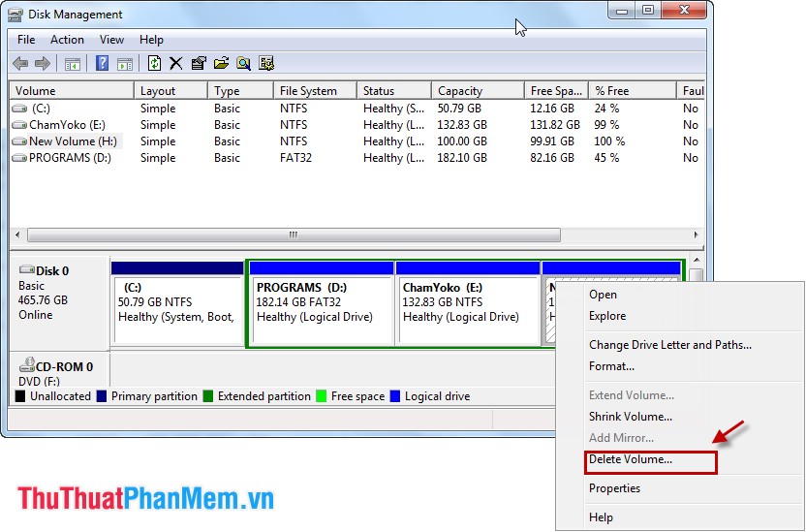Click the CD-ROM 0 disc icon

pos(27,364)
